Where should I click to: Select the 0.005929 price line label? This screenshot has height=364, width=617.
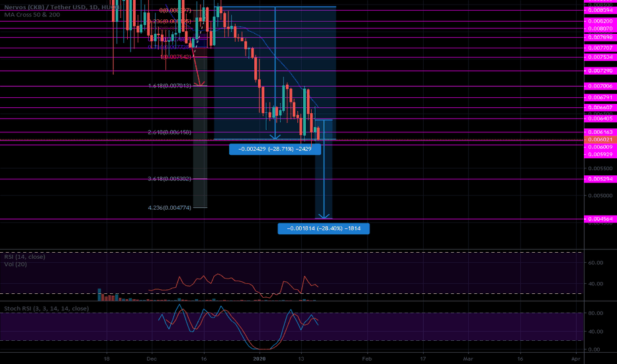coord(600,155)
